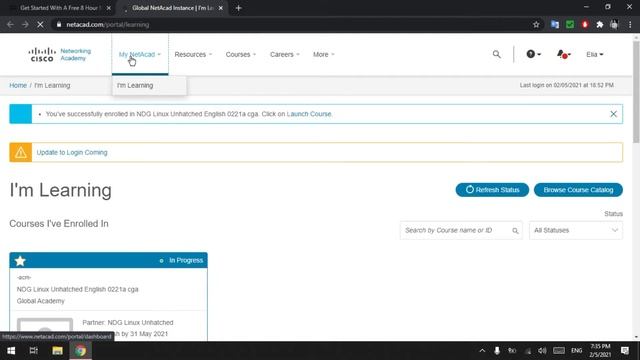Viewport: 640px width, 360px height.
Task: Click the NDG Linux Unhatched English course title
Action: (78, 289)
